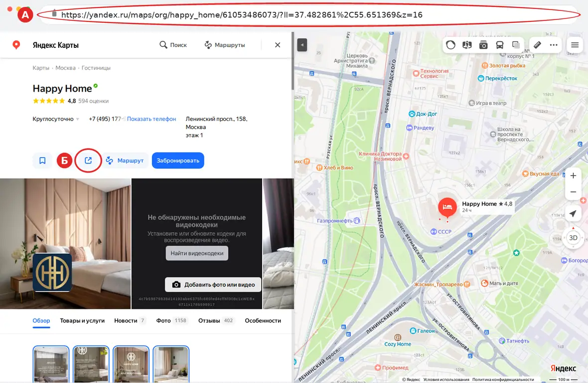Click the share icon for Happy Home
This screenshot has height=383, width=588.
point(88,160)
